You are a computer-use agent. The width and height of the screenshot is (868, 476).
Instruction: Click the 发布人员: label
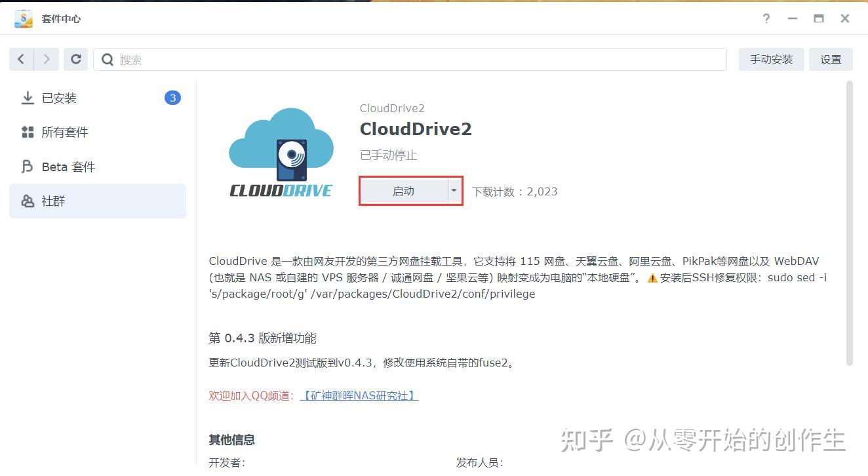click(x=480, y=462)
